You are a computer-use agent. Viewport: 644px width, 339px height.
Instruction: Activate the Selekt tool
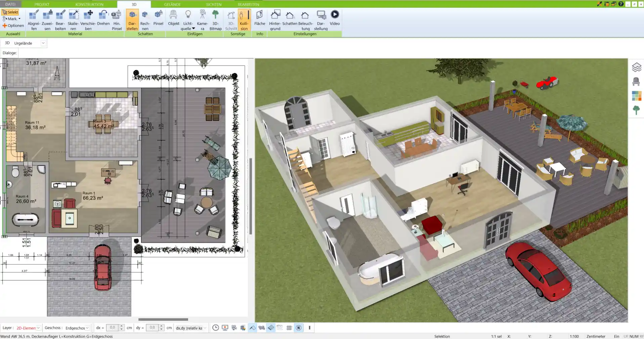(10, 12)
